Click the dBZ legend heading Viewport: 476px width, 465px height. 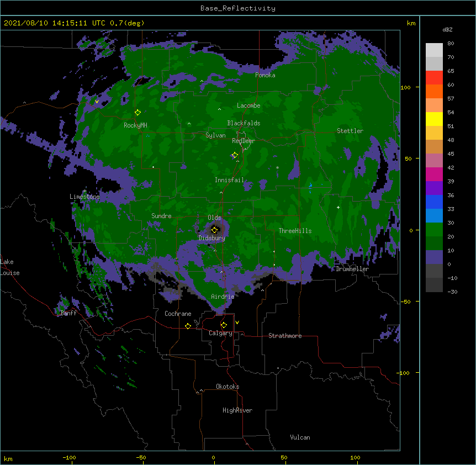(x=447, y=30)
